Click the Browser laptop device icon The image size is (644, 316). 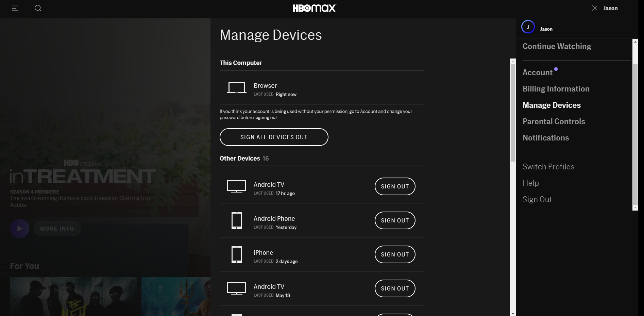(237, 88)
